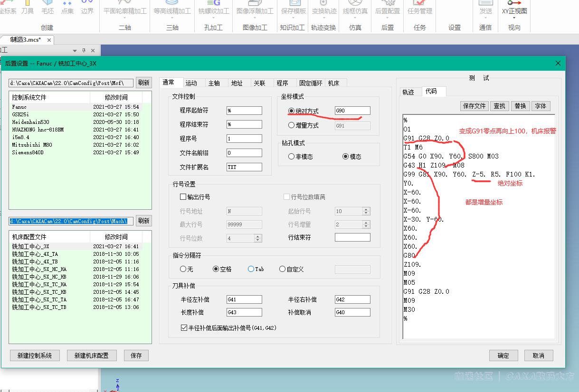579x392 pixels.
Task: Open 后置配置 post configuration from ribbon
Action: 387,8
